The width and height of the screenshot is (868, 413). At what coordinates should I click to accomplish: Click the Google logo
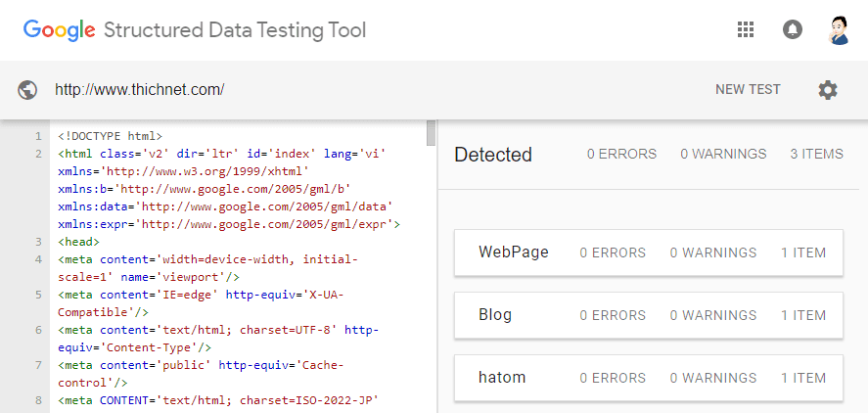[x=60, y=30]
